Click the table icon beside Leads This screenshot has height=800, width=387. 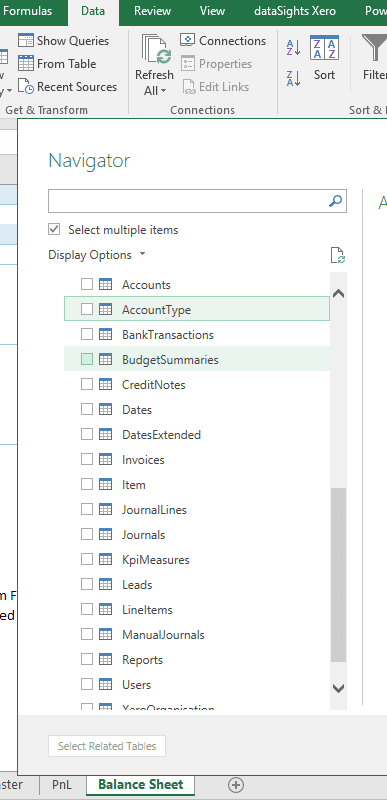(106, 585)
